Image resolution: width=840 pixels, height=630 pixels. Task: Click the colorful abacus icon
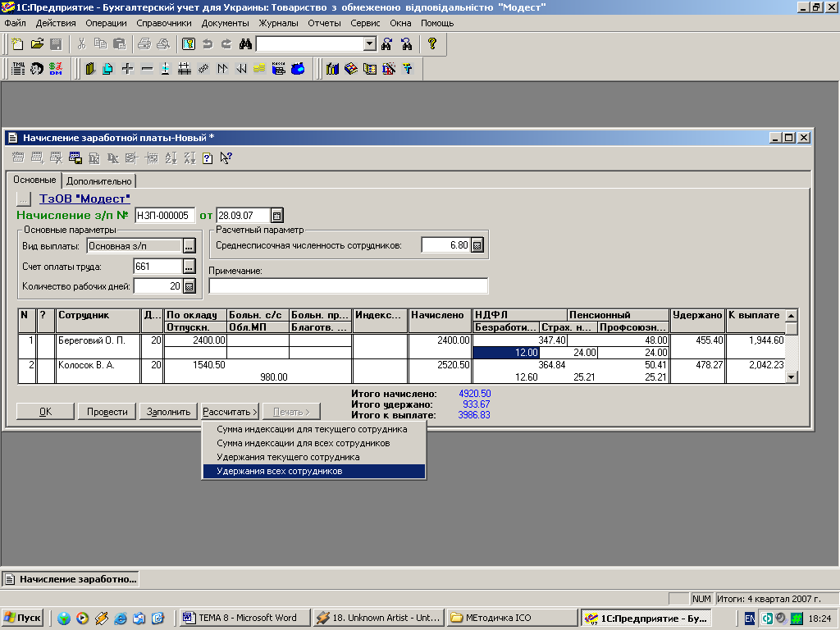(351, 69)
